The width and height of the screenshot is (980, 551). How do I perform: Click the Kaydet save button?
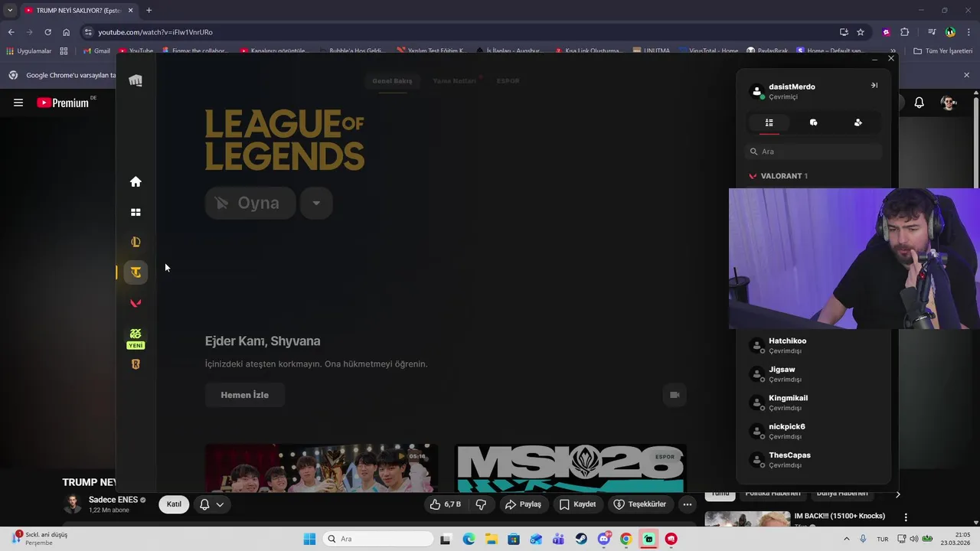[x=577, y=504]
